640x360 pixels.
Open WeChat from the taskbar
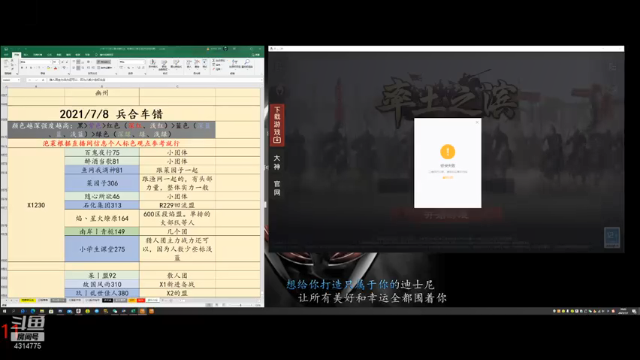[115, 311]
